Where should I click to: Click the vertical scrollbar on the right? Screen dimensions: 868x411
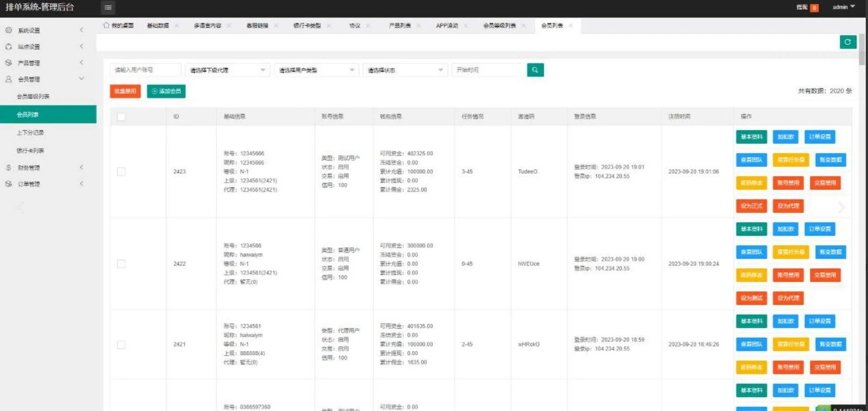tap(862, 50)
